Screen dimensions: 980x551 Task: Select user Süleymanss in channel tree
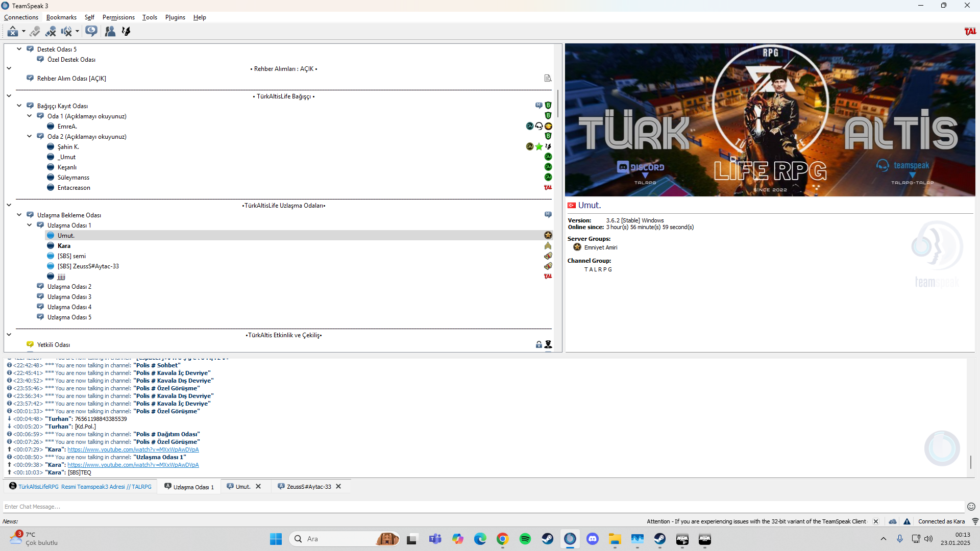73,178
